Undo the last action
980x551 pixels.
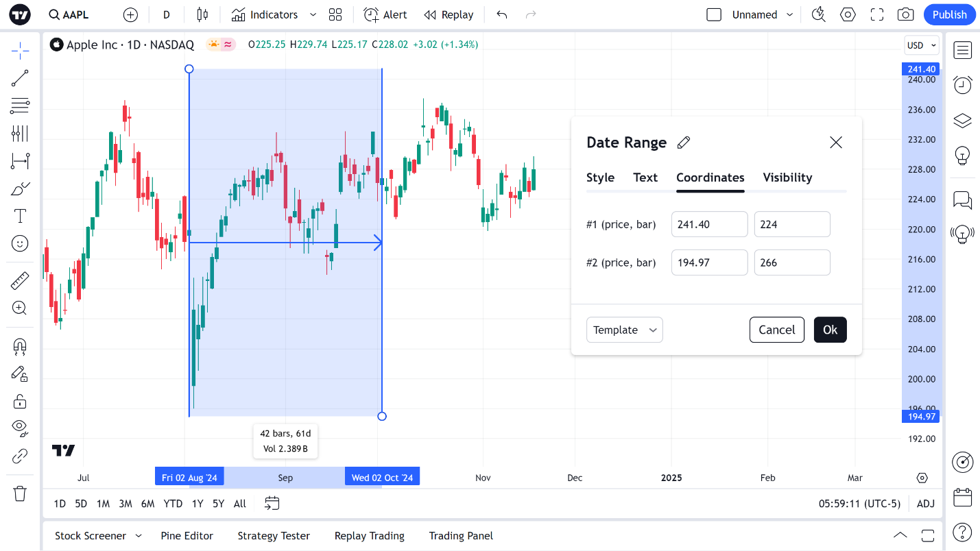[502, 14]
